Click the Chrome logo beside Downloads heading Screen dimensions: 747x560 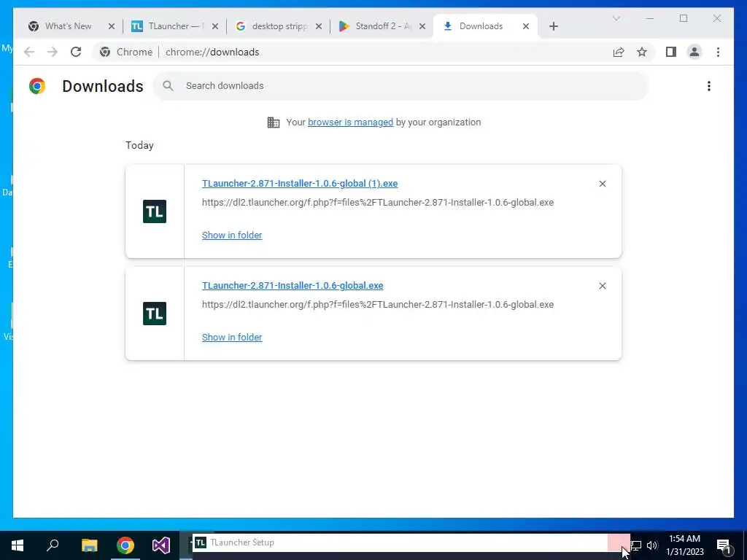click(37, 86)
